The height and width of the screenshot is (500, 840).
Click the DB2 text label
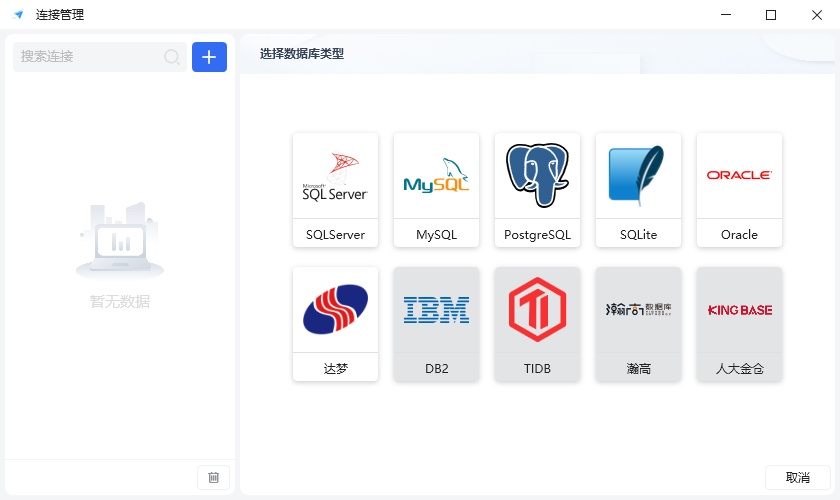[x=437, y=369]
